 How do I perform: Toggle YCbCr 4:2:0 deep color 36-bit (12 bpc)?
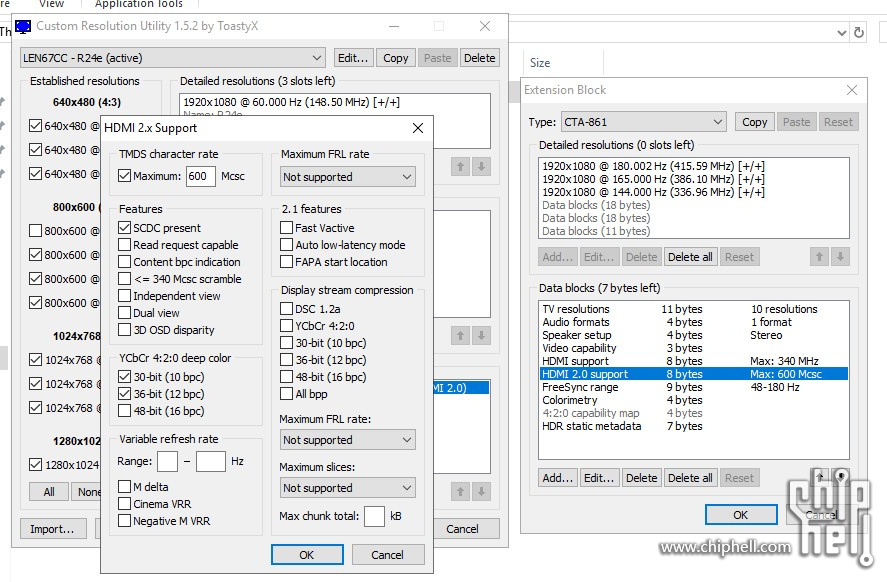tap(124, 393)
